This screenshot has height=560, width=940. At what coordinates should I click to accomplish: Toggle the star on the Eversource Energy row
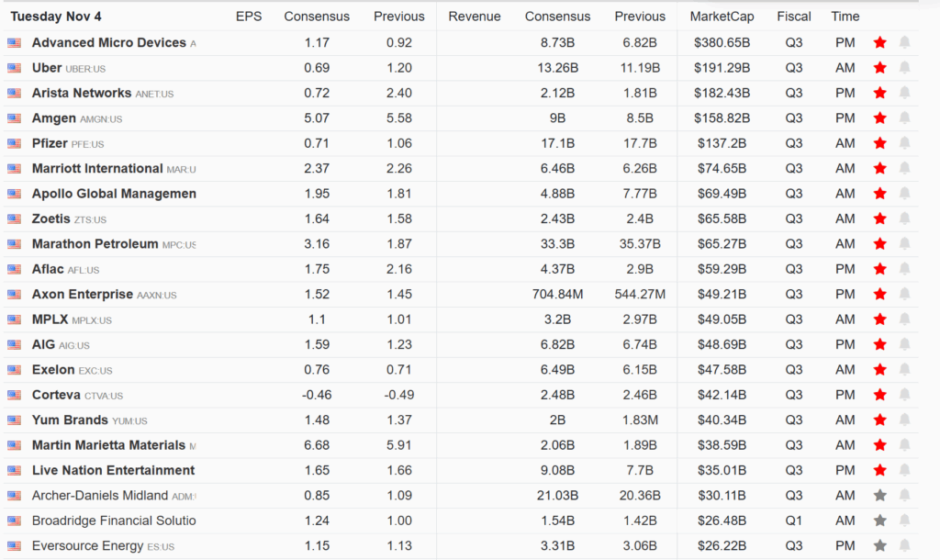879,545
